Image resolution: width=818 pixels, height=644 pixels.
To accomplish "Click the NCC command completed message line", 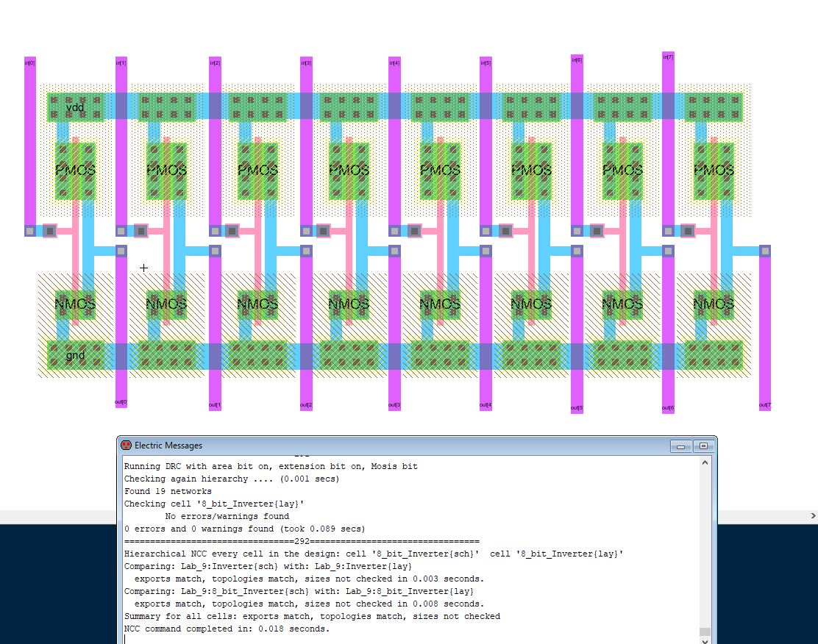I will (227, 629).
